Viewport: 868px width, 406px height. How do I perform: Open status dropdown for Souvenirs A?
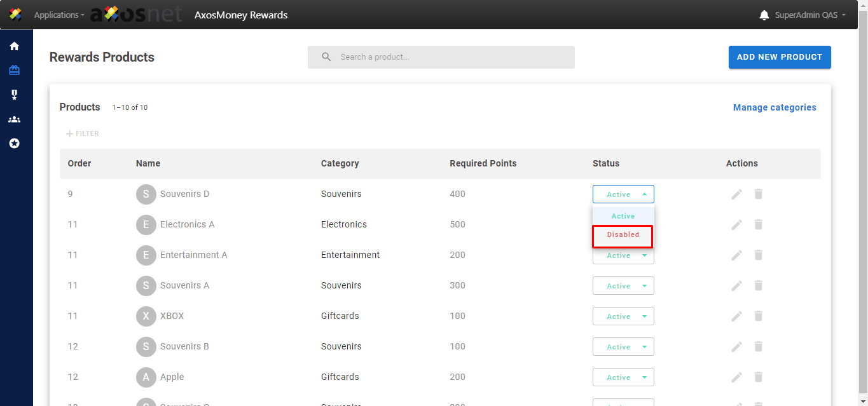tap(623, 286)
